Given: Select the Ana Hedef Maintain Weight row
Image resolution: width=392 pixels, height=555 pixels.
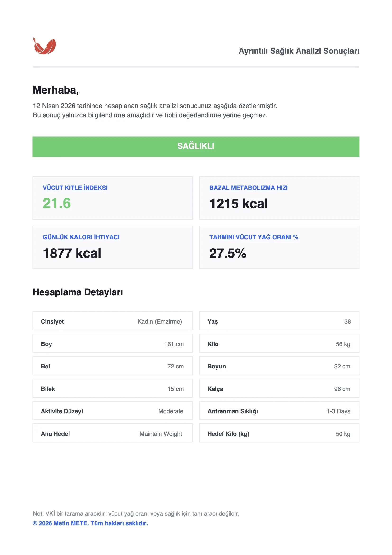Looking at the screenshot, I should click(x=113, y=433).
